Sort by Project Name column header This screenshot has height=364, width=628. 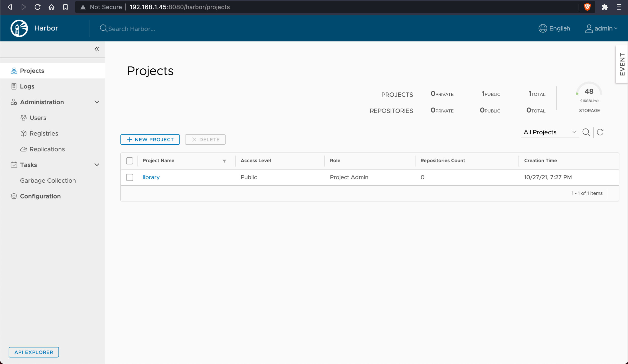point(158,161)
